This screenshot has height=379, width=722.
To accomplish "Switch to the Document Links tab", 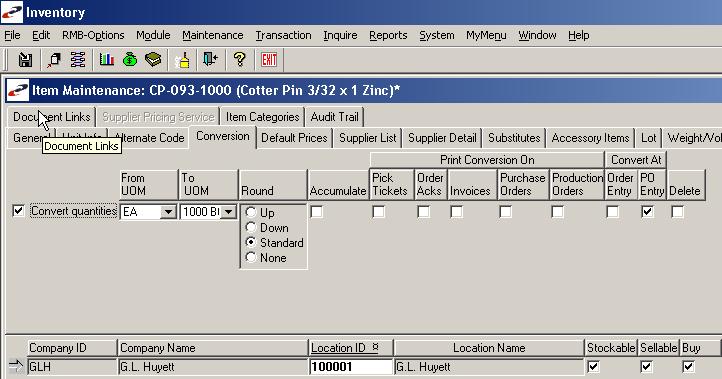I will pos(52,117).
